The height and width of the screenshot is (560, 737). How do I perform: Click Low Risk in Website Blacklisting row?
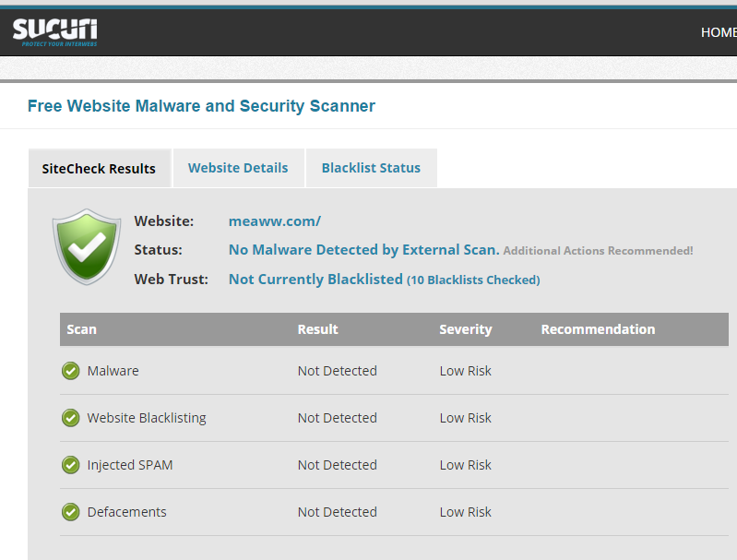pyautogui.click(x=465, y=418)
